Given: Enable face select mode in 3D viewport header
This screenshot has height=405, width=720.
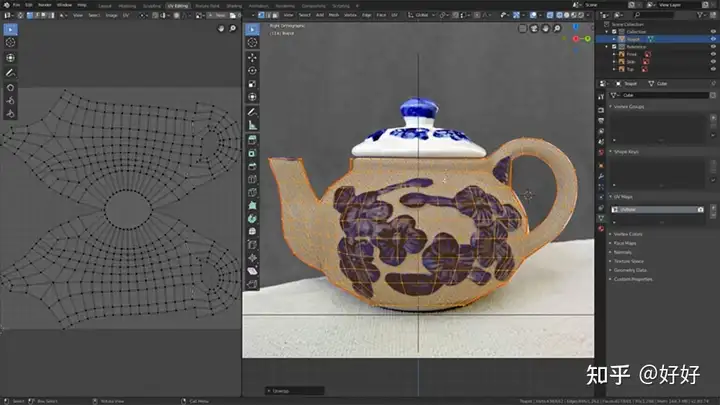Looking at the screenshot, I should click(275, 15).
